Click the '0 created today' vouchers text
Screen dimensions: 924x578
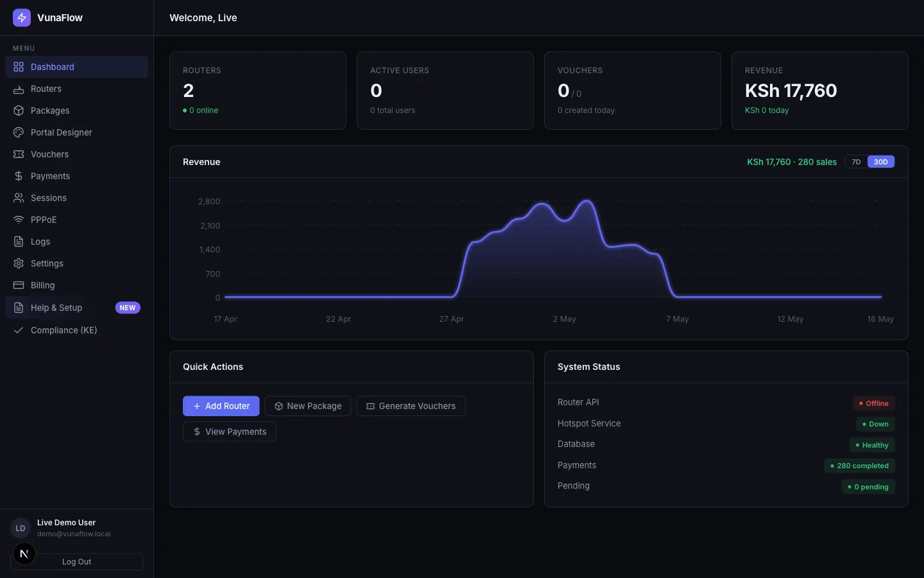[586, 110]
